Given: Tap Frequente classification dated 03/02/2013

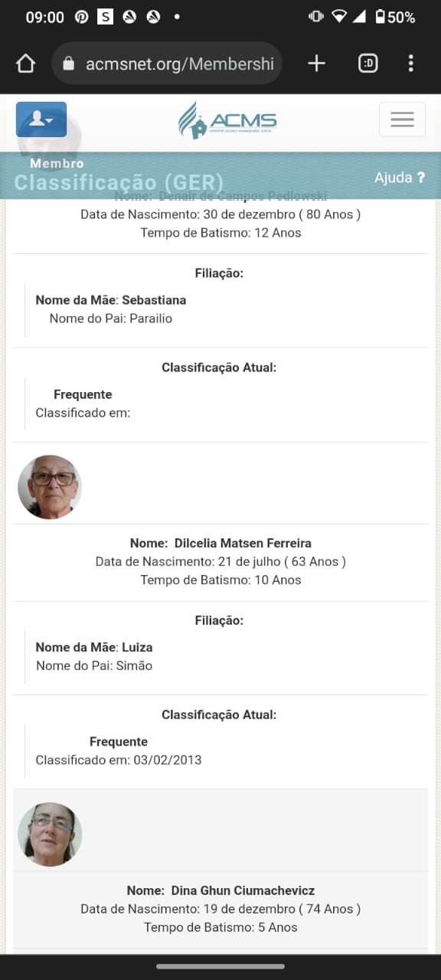Looking at the screenshot, I should pos(119,742).
